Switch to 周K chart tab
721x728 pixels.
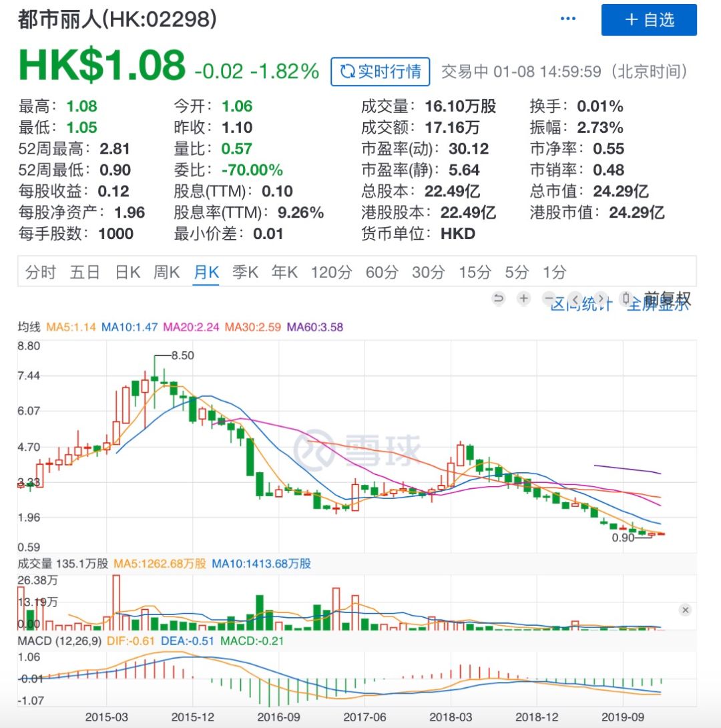(x=166, y=272)
